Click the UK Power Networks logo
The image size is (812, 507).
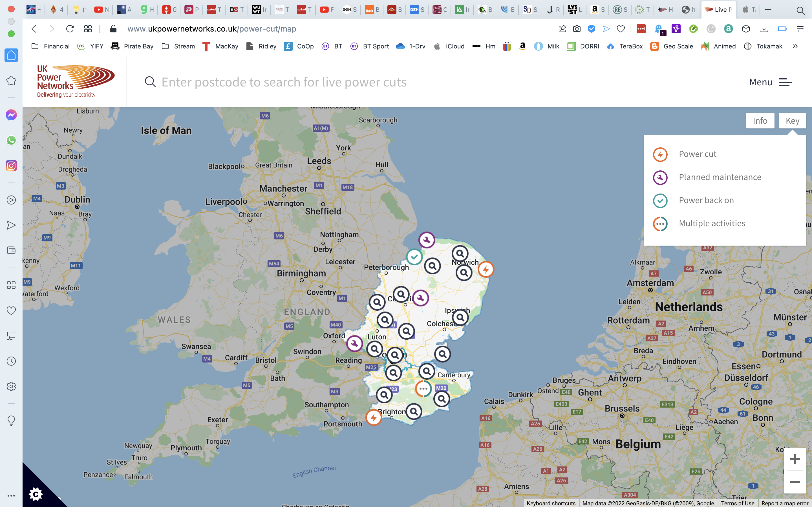[75, 81]
